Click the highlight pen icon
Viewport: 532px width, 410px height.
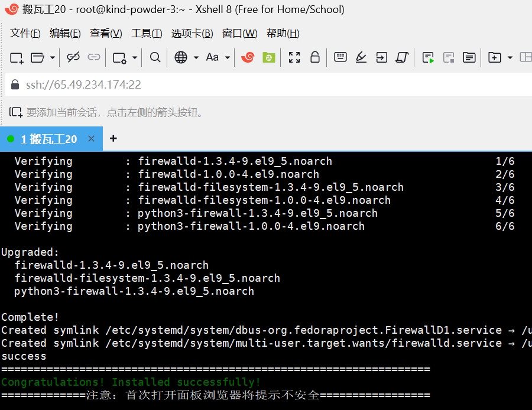pos(361,57)
